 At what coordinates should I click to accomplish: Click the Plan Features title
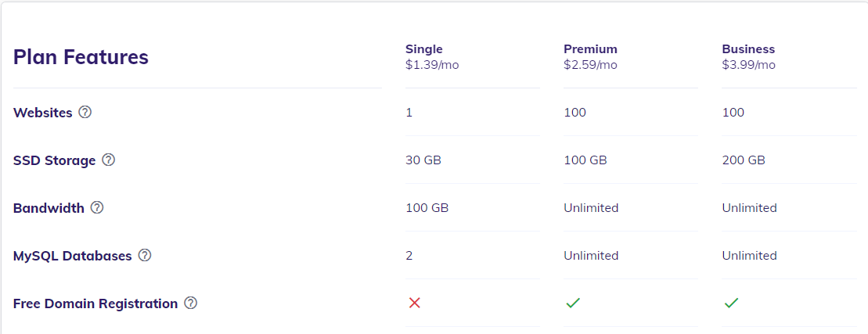click(81, 57)
